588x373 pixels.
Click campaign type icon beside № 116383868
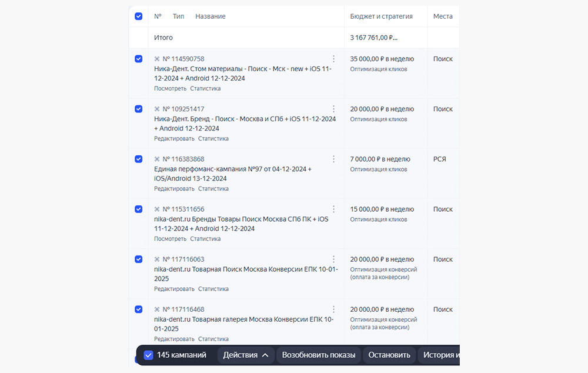point(157,159)
